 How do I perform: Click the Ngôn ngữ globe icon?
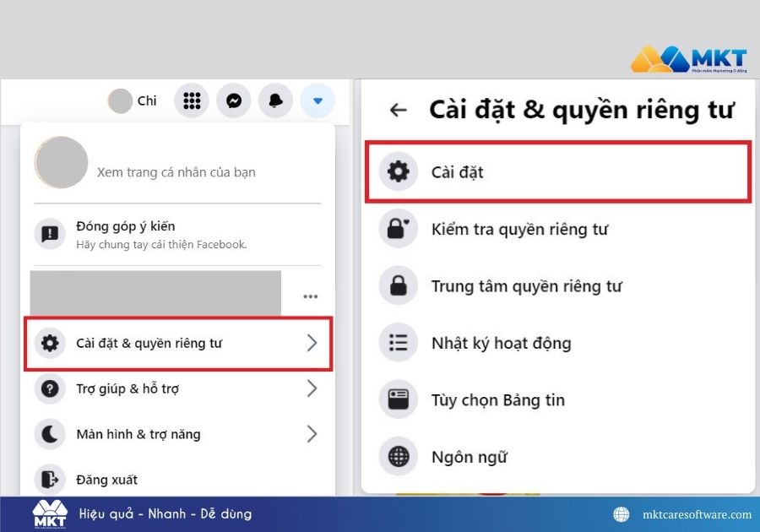(x=398, y=457)
